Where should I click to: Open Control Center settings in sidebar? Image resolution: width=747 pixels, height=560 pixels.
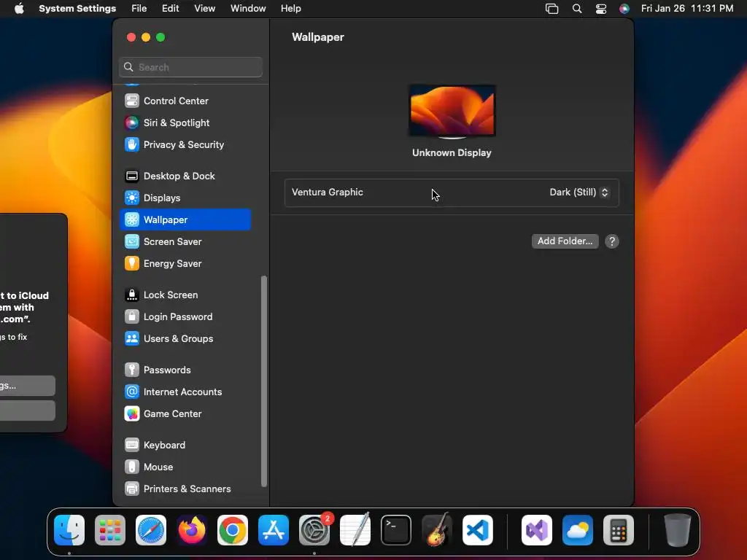(x=185, y=101)
